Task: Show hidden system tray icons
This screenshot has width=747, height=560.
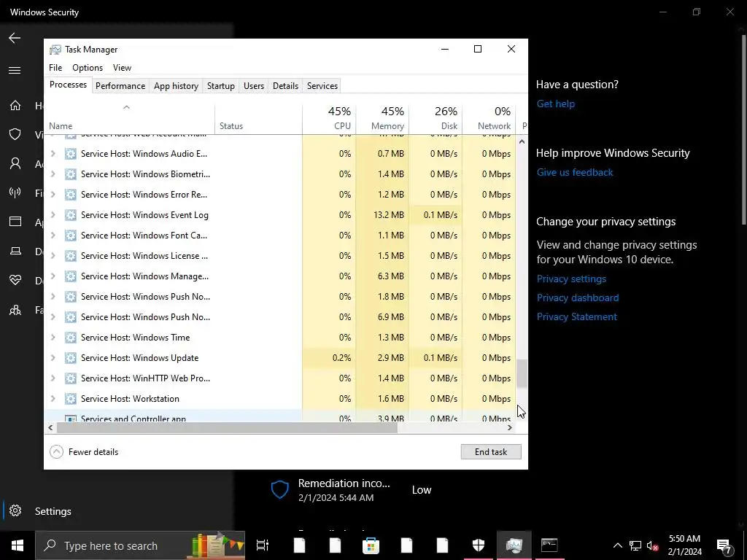Action: [617, 545]
